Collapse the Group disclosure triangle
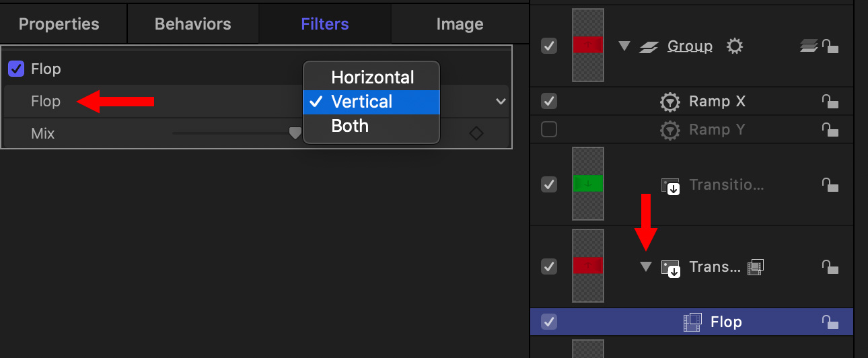This screenshot has width=868, height=358. [624, 46]
